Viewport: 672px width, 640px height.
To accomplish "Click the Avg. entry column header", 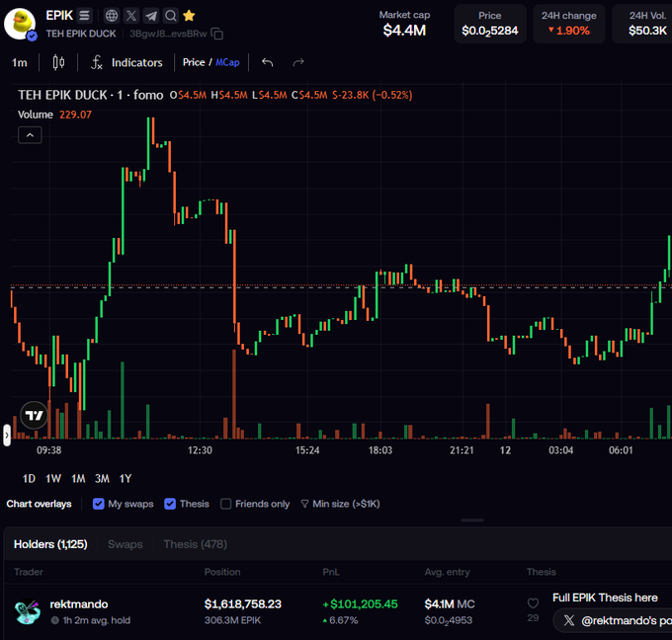I will (447, 572).
